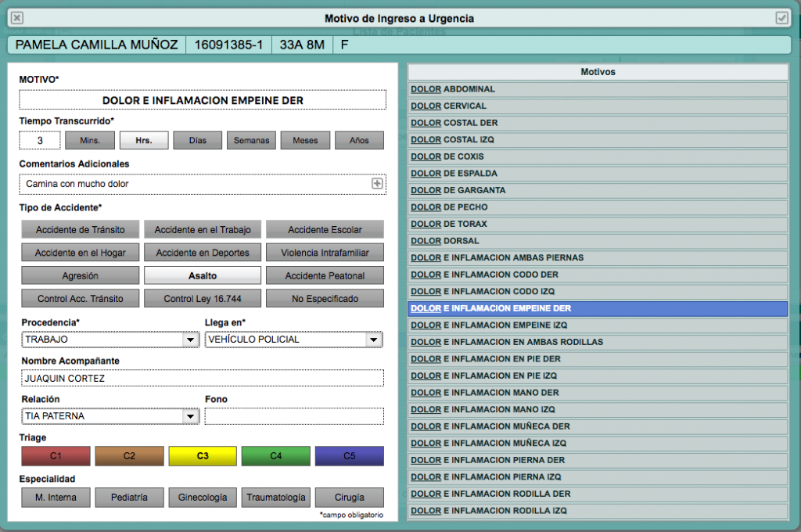Viewport: 801px width, 532px height.
Task: Click the Comentarios Adicionales text field
Action: [x=203, y=184]
